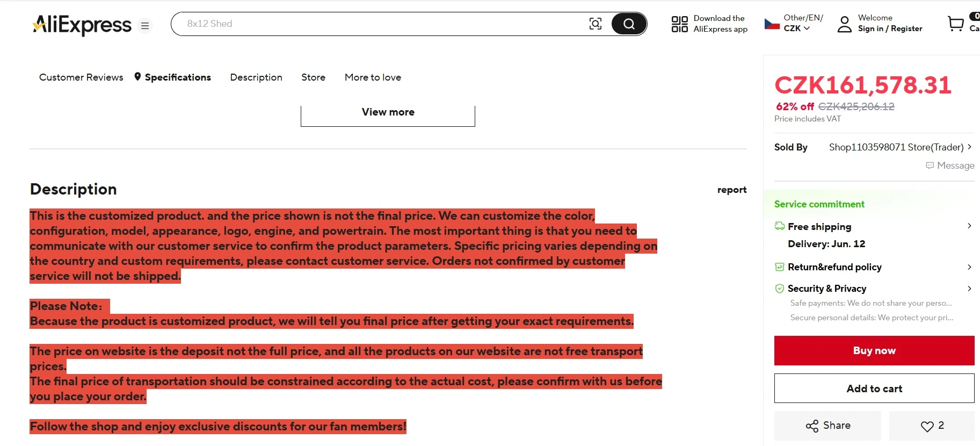Click the AliExpress logo
Viewport: 980px width, 446px height.
(82, 25)
